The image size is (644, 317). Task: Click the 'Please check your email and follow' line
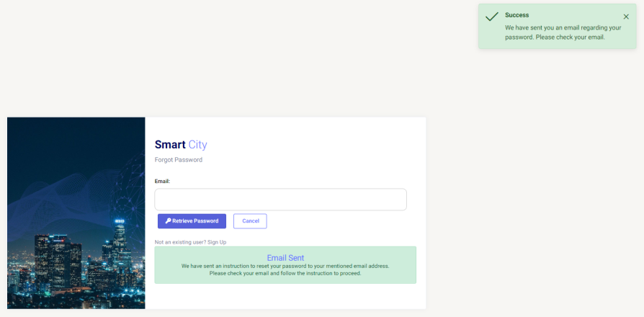pyautogui.click(x=285, y=273)
